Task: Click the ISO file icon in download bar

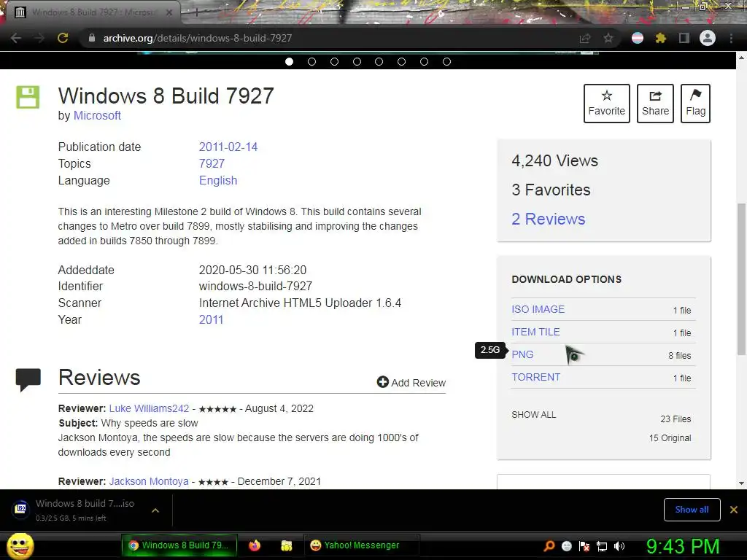Action: 21,509
